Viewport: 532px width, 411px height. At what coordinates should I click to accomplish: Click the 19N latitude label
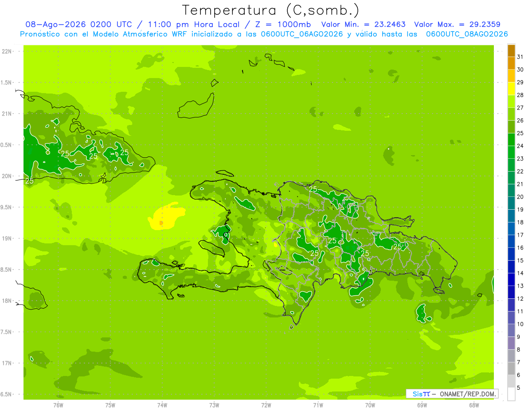pos(8,239)
